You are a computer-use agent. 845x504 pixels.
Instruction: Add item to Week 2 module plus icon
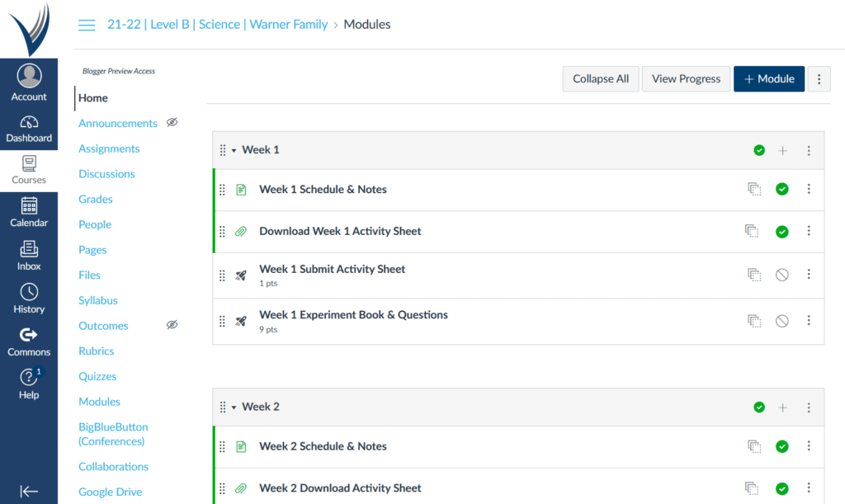tap(782, 407)
